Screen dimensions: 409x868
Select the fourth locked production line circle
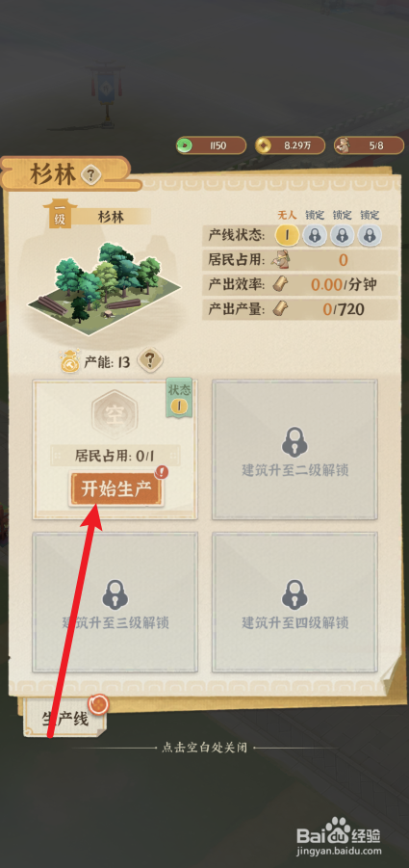tap(370, 235)
